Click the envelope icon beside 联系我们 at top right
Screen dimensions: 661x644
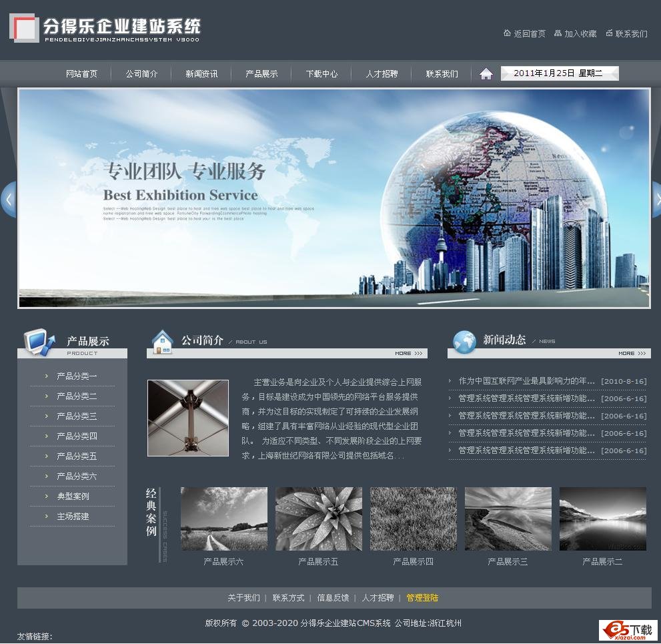(x=609, y=32)
